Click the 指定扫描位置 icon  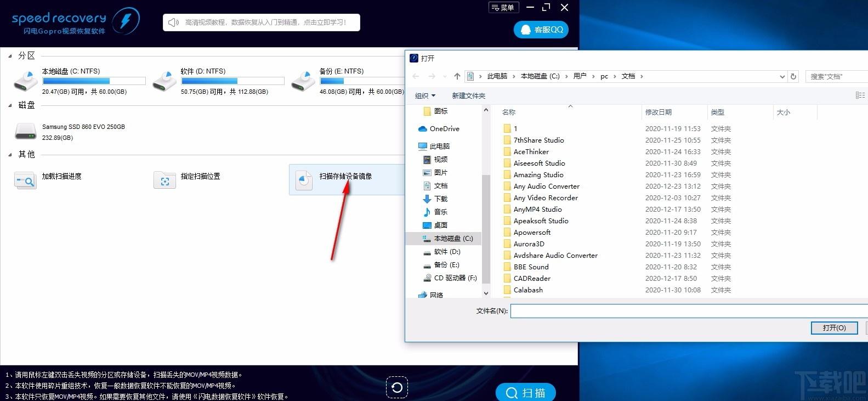pos(164,180)
